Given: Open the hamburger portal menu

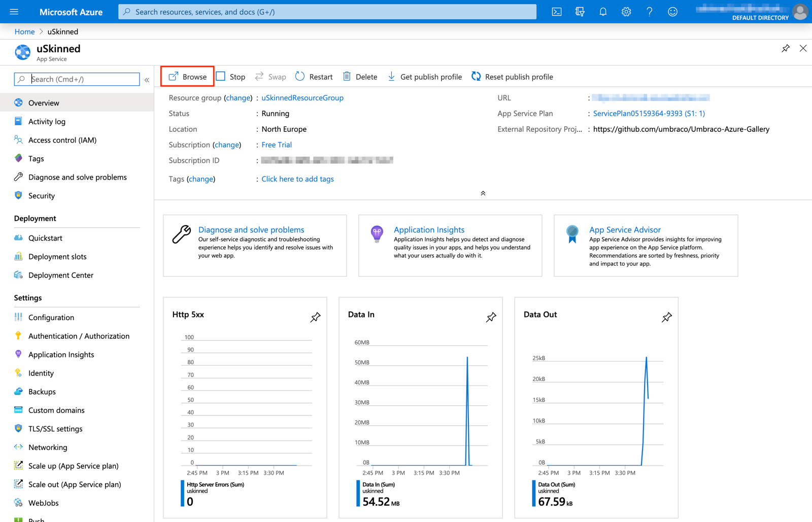Looking at the screenshot, I should [x=14, y=12].
